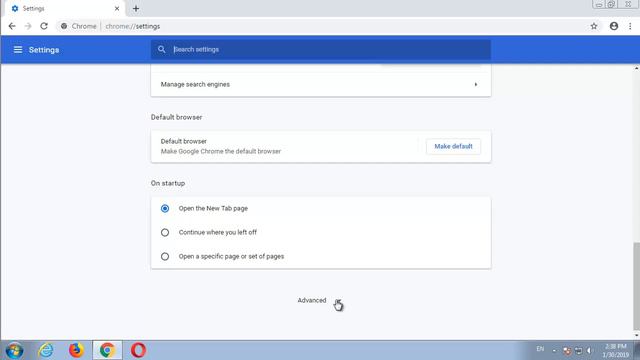Viewport: 640px width, 360px height.
Task: Click the EN language indicator in tray
Action: click(x=540, y=349)
